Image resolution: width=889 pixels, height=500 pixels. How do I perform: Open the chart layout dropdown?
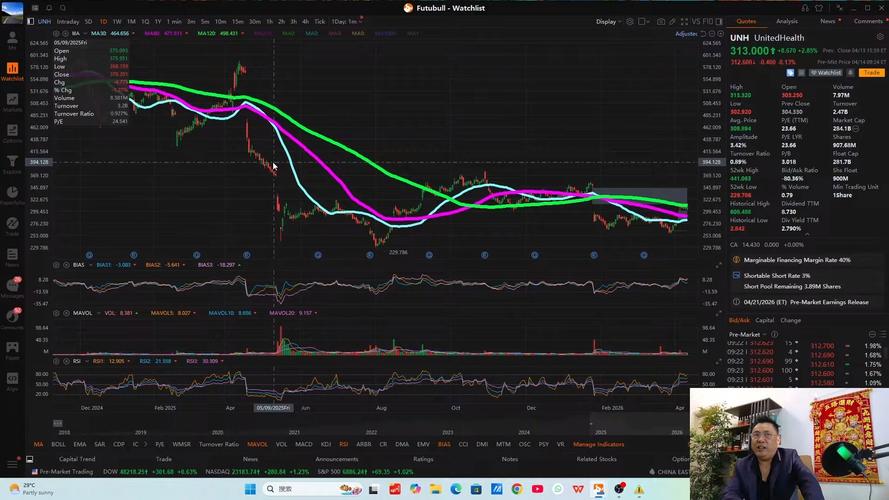644,22
